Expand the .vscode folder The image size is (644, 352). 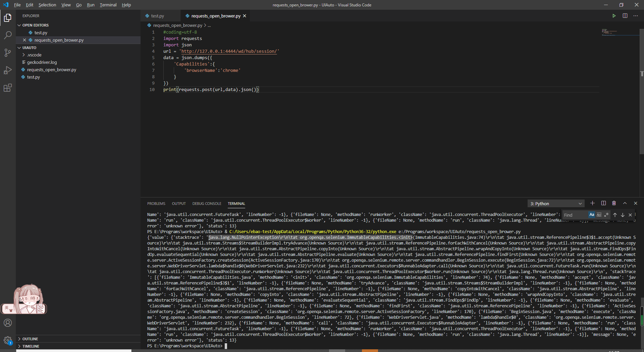(x=78, y=55)
